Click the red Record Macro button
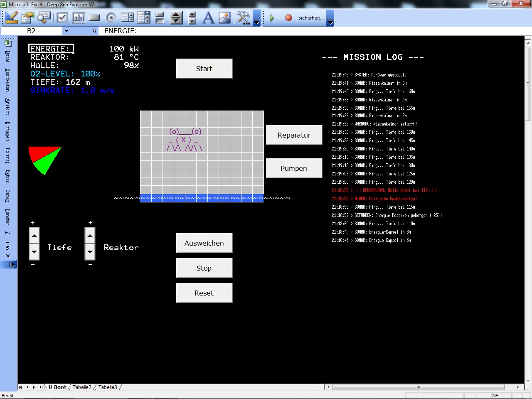The image size is (532, 399). coord(288,18)
